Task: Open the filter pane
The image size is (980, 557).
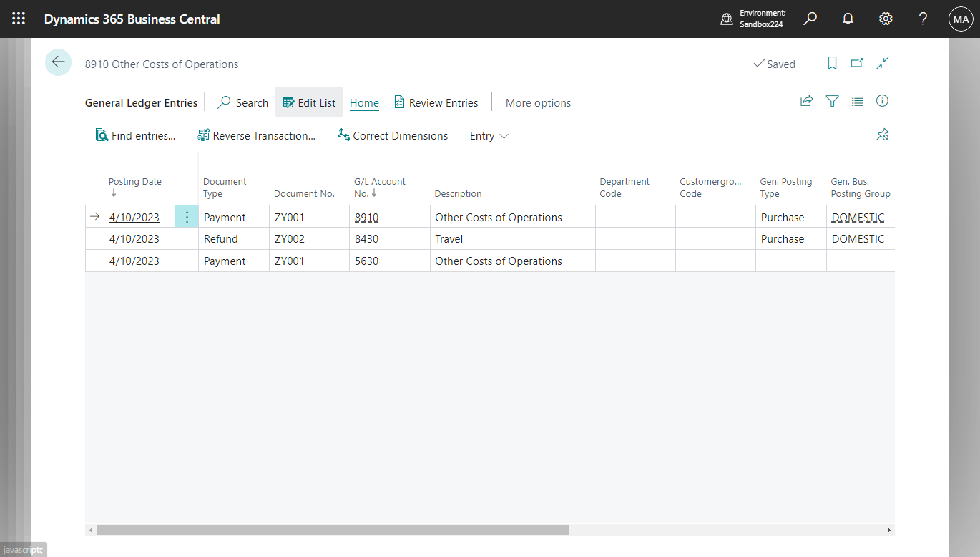Action: click(832, 102)
